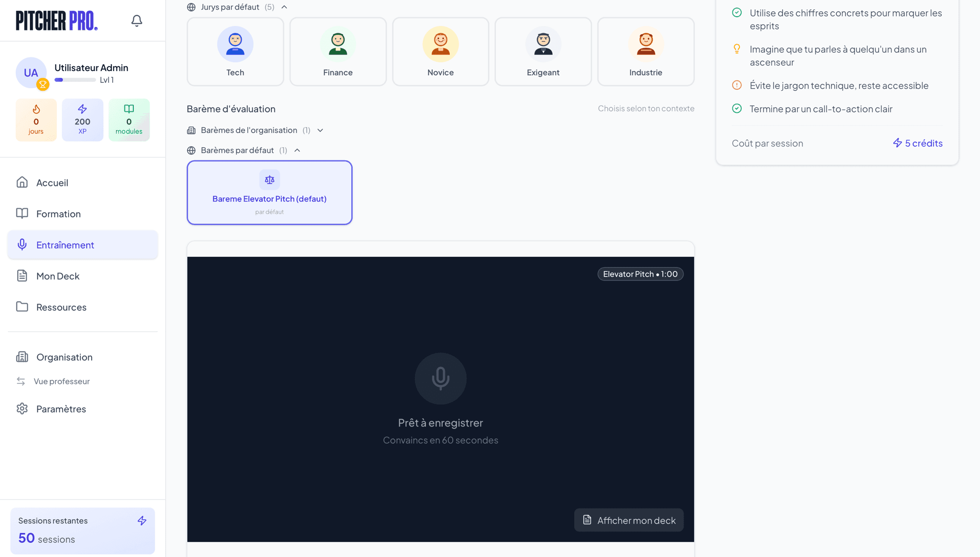Open Organisation page
Image resolution: width=980 pixels, height=557 pixels.
83,357
